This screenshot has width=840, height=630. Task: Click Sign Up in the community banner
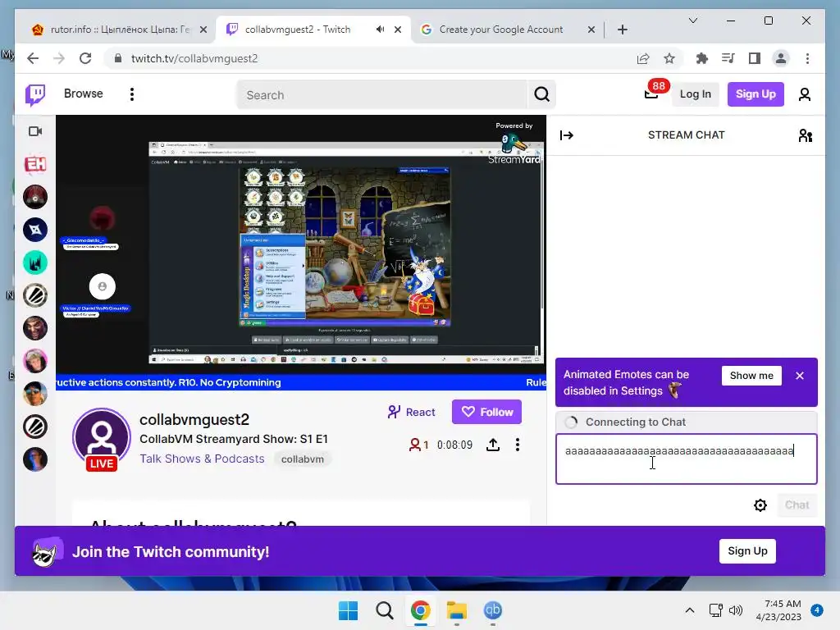(747, 551)
